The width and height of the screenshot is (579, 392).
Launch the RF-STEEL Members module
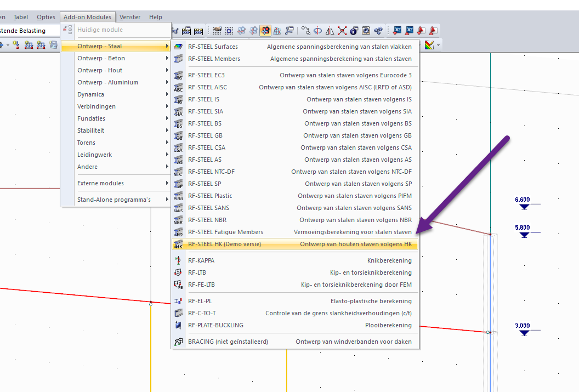(295, 59)
